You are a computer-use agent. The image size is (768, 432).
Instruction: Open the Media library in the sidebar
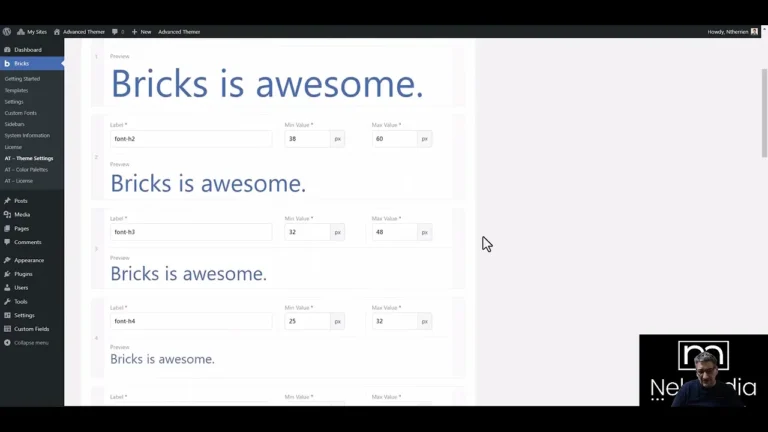(22, 214)
